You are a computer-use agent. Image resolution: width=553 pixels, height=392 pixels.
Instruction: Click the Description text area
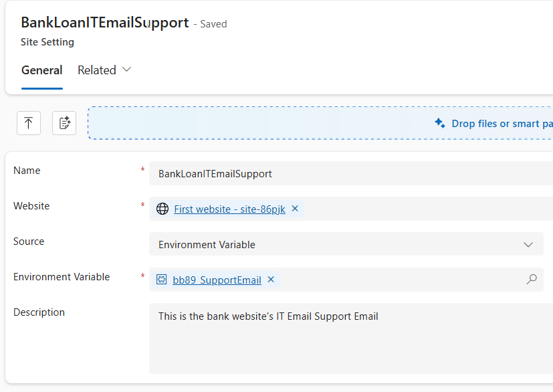tap(351, 338)
